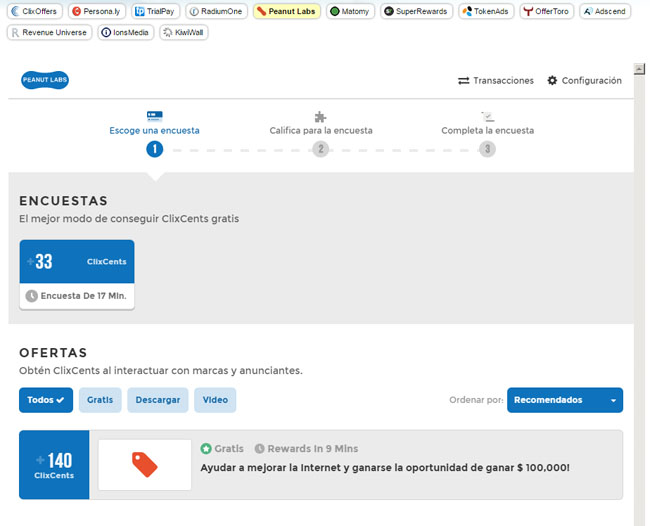
Task: Select the Completa la encuesta step label
Action: click(x=488, y=131)
